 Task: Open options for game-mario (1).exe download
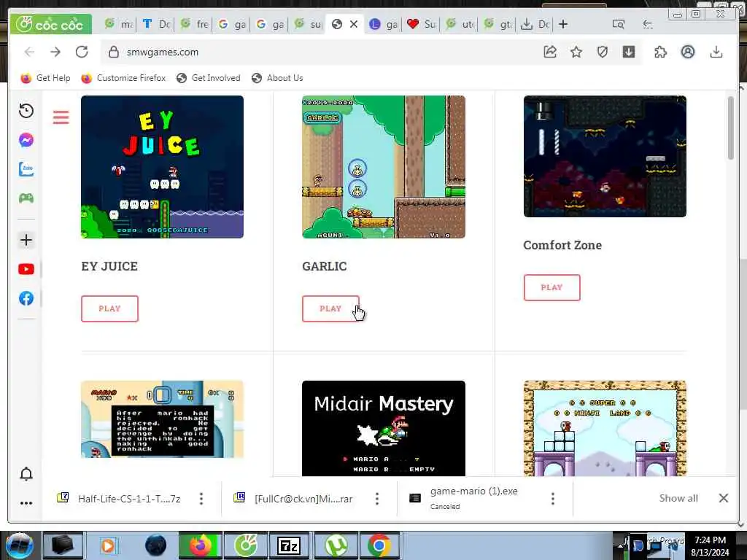[553, 499]
